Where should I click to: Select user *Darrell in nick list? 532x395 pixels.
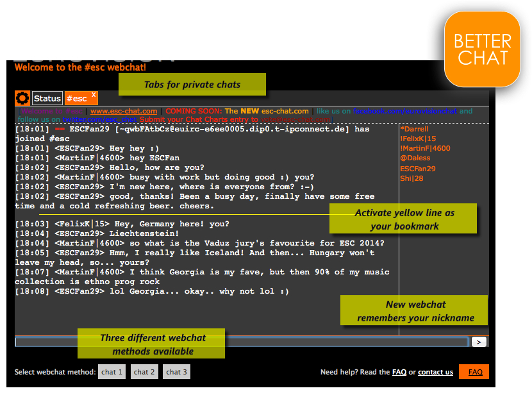point(414,129)
